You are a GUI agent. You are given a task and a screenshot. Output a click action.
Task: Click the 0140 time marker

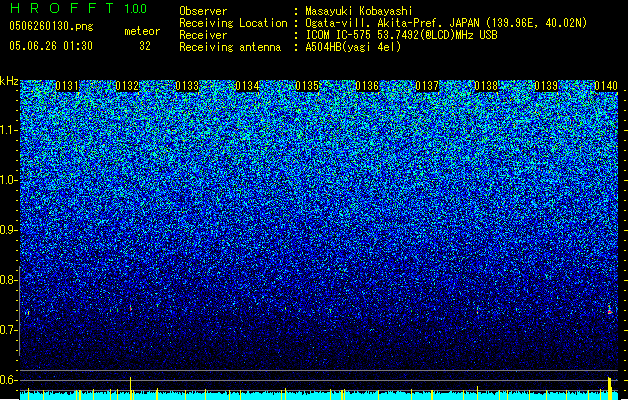[606, 86]
